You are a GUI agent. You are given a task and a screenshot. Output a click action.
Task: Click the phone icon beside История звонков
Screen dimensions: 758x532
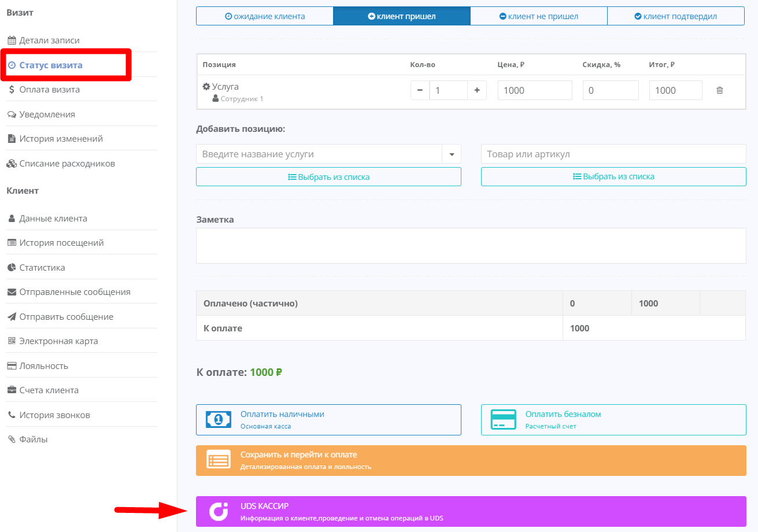click(x=12, y=415)
